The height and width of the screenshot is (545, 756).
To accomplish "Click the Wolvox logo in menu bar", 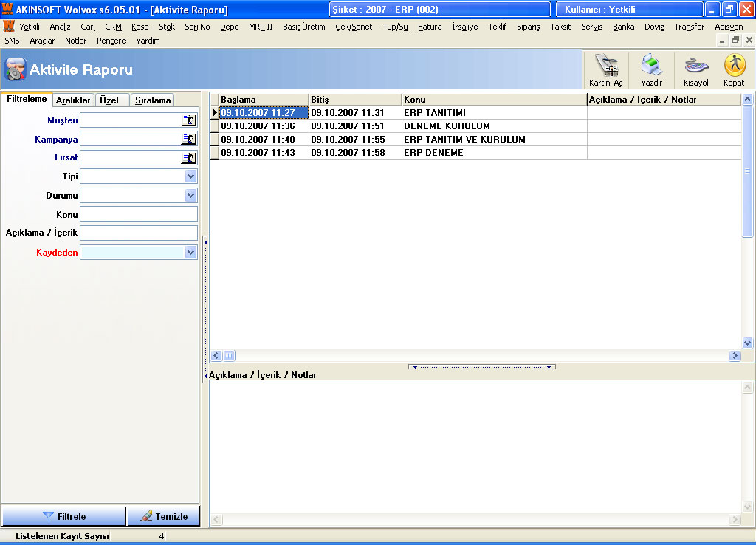I will pos(9,27).
